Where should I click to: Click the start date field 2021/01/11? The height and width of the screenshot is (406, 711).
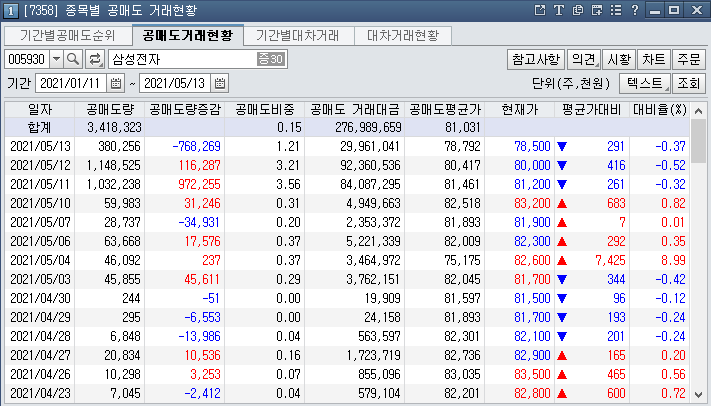[x=71, y=83]
